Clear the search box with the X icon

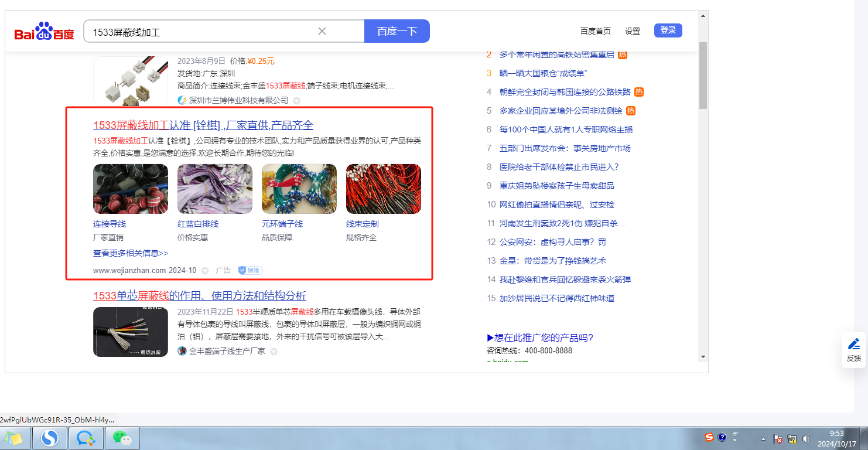[x=322, y=31]
